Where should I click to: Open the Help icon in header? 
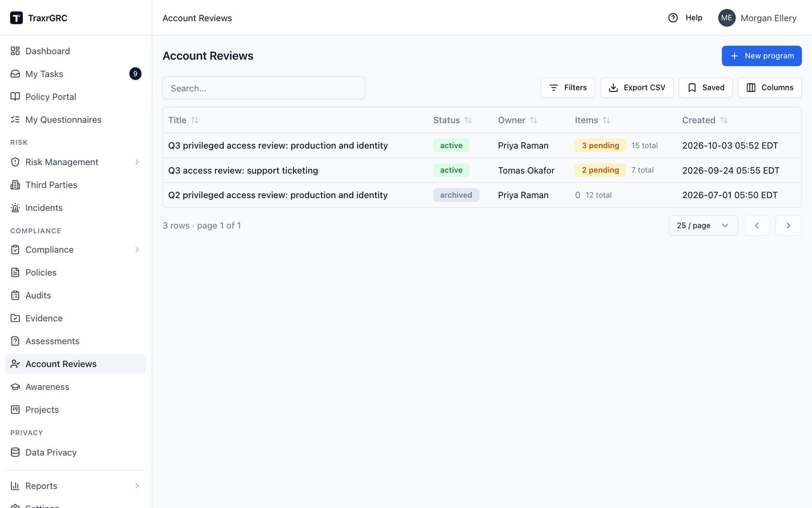[x=673, y=18]
